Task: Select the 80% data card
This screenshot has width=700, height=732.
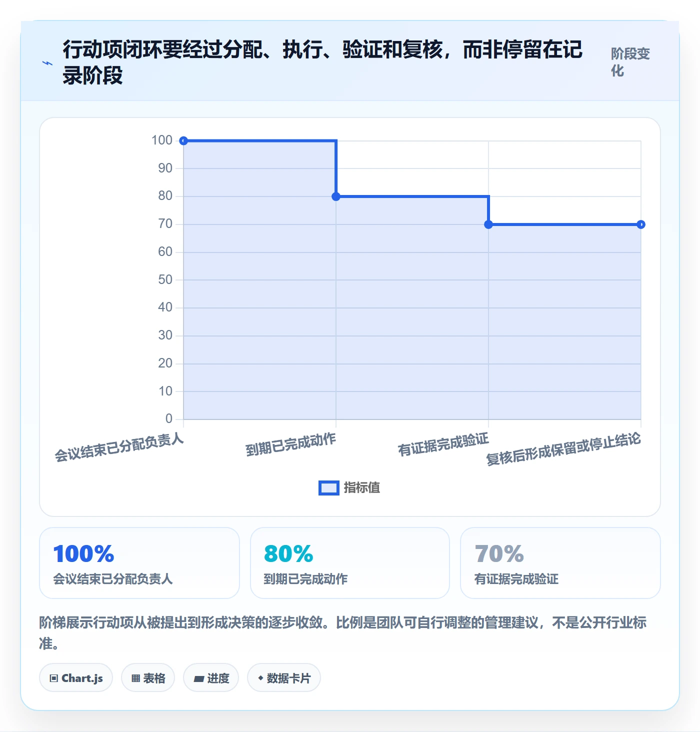Action: [x=350, y=563]
